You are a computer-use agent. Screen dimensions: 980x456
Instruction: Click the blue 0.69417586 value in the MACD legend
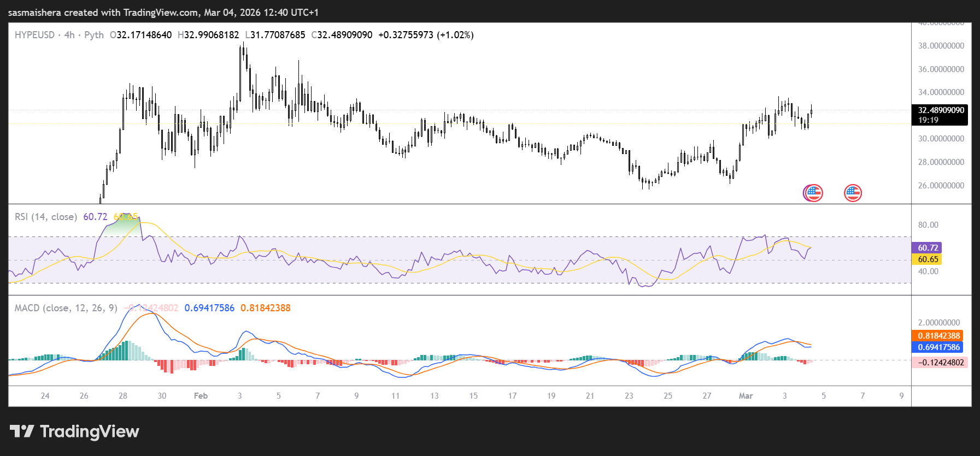click(209, 308)
